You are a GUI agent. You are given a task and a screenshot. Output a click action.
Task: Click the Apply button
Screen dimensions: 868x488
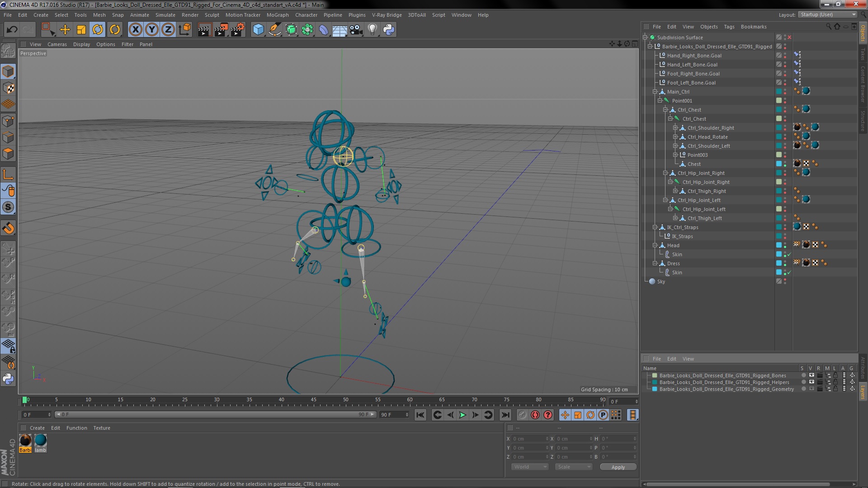[618, 467]
